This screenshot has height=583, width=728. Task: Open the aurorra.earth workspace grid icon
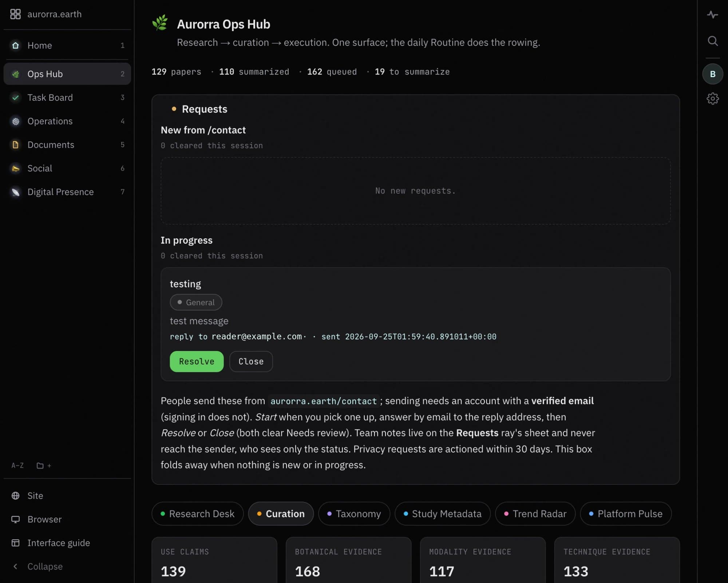15,14
